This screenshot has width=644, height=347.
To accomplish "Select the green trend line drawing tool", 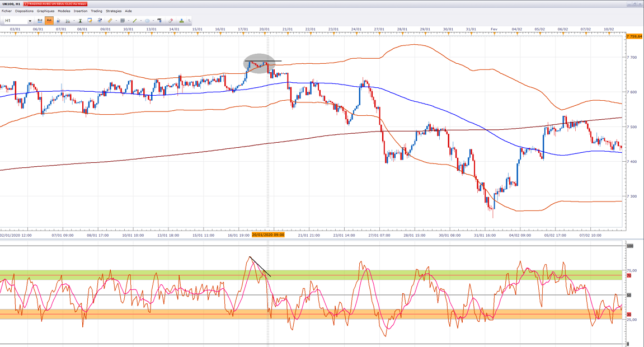I will [135, 21].
